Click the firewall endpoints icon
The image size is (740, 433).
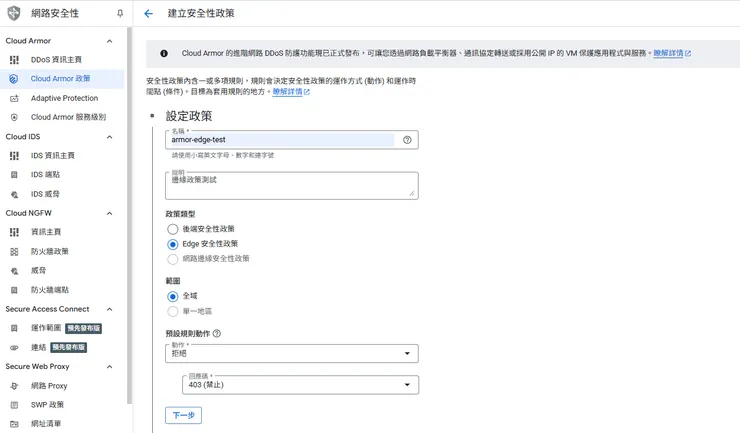(14, 290)
